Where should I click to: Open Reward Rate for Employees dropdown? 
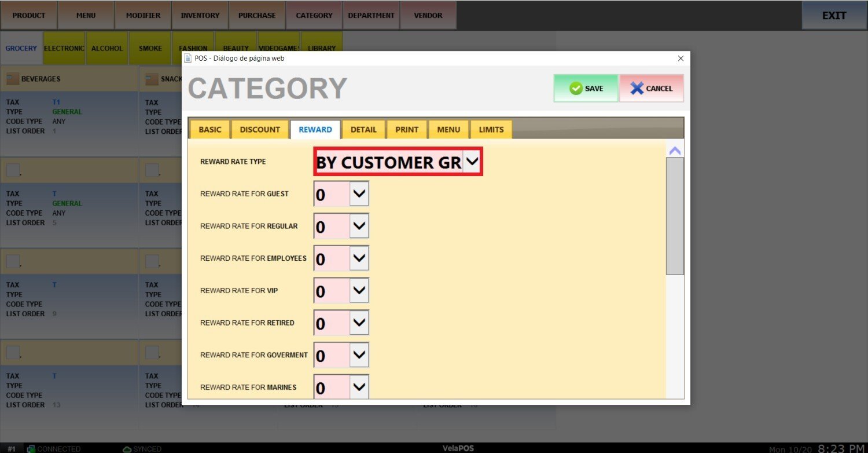pos(359,258)
